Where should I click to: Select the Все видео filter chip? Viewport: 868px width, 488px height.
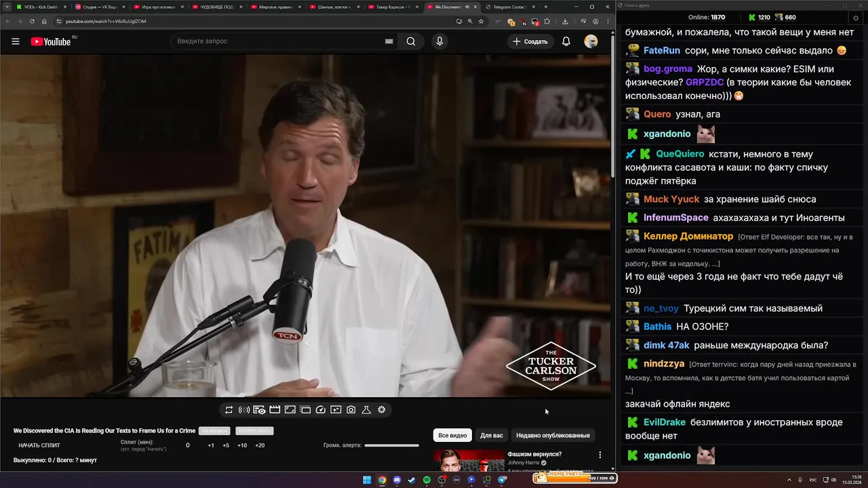point(452,435)
